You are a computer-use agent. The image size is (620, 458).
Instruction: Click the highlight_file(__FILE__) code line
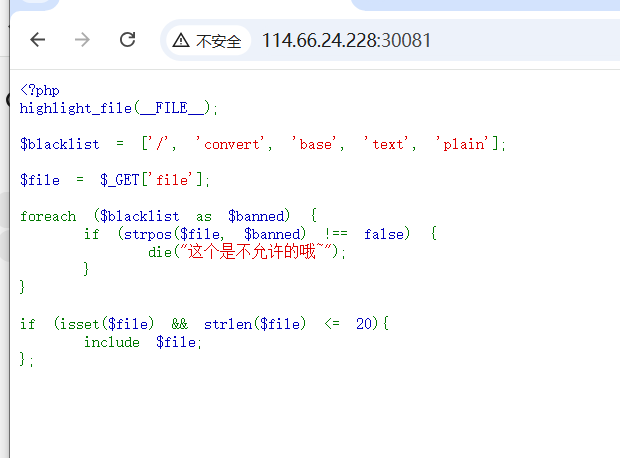pos(118,108)
